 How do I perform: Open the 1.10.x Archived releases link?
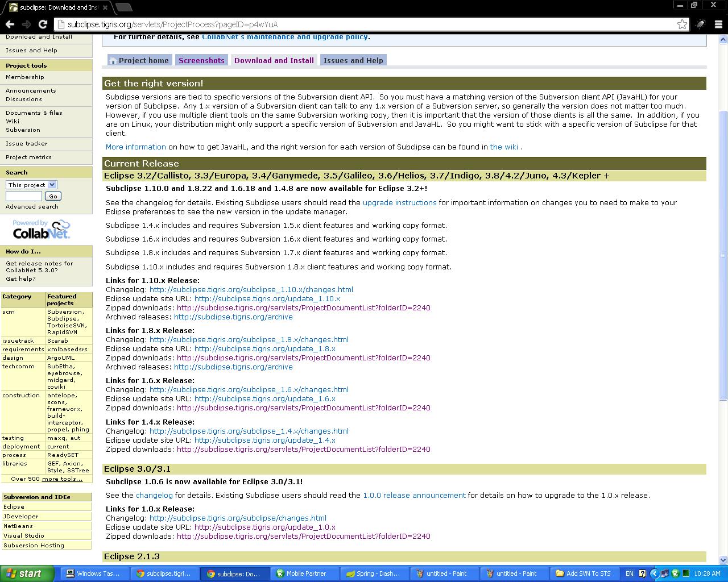233,317
